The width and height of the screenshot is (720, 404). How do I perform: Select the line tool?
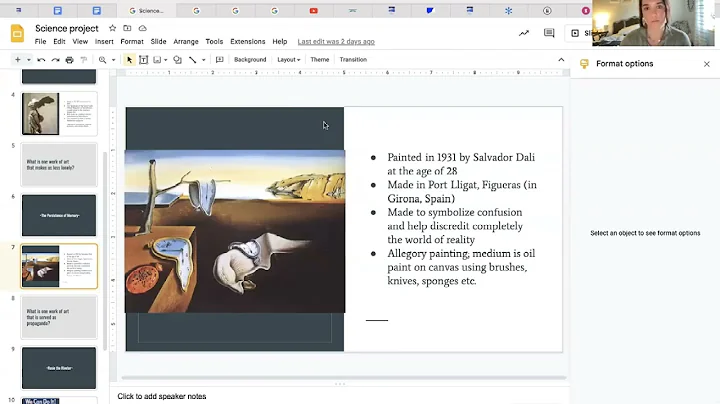tap(192, 60)
